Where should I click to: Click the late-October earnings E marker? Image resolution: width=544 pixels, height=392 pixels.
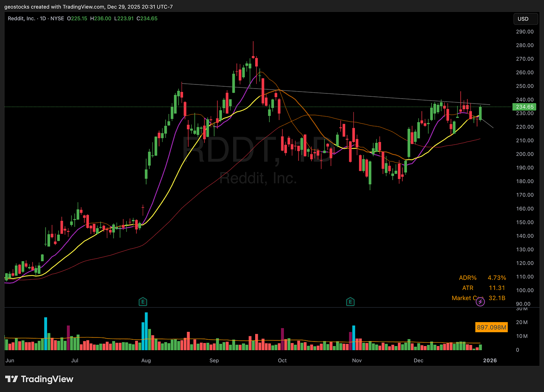click(x=350, y=302)
